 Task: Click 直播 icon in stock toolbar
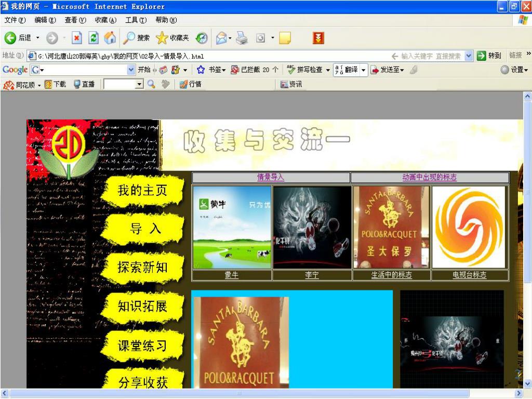coord(77,84)
